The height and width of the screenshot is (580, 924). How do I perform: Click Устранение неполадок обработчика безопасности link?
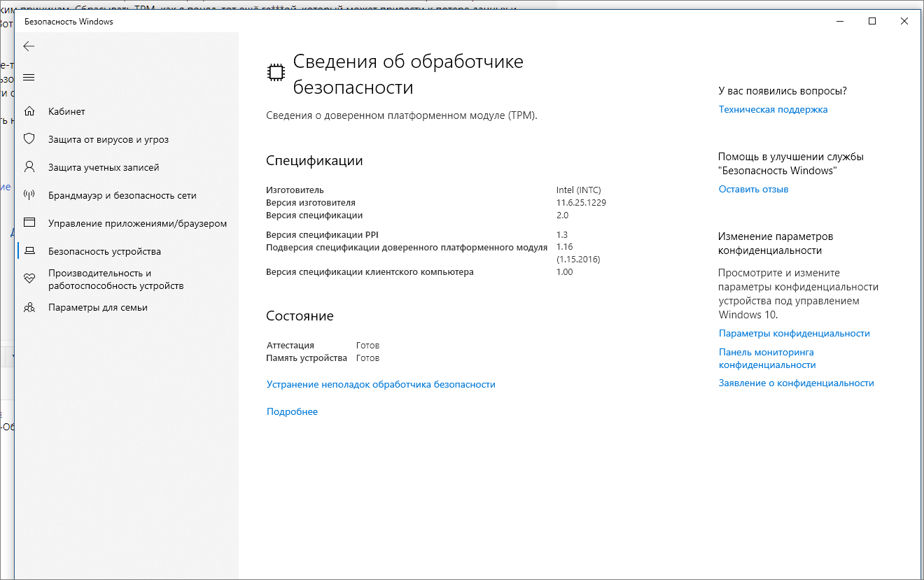point(381,384)
